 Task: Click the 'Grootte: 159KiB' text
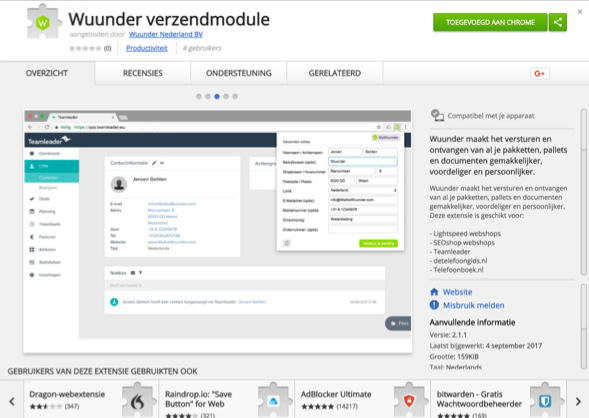click(x=454, y=356)
